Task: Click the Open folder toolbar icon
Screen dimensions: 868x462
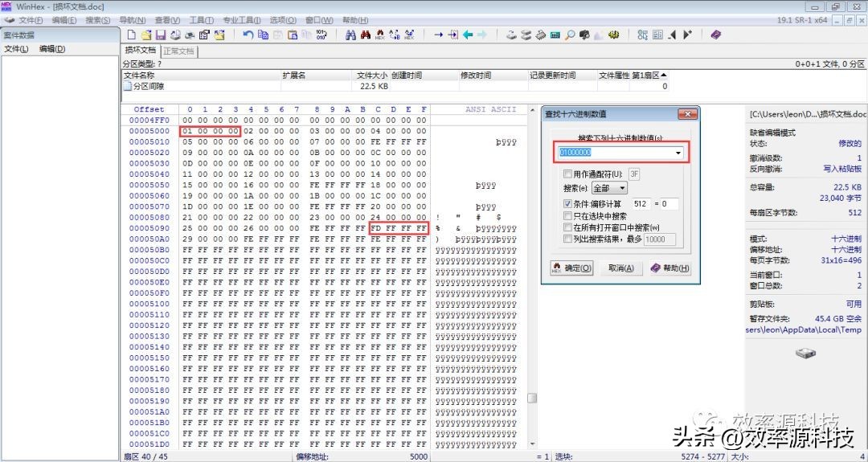Action: [x=145, y=35]
